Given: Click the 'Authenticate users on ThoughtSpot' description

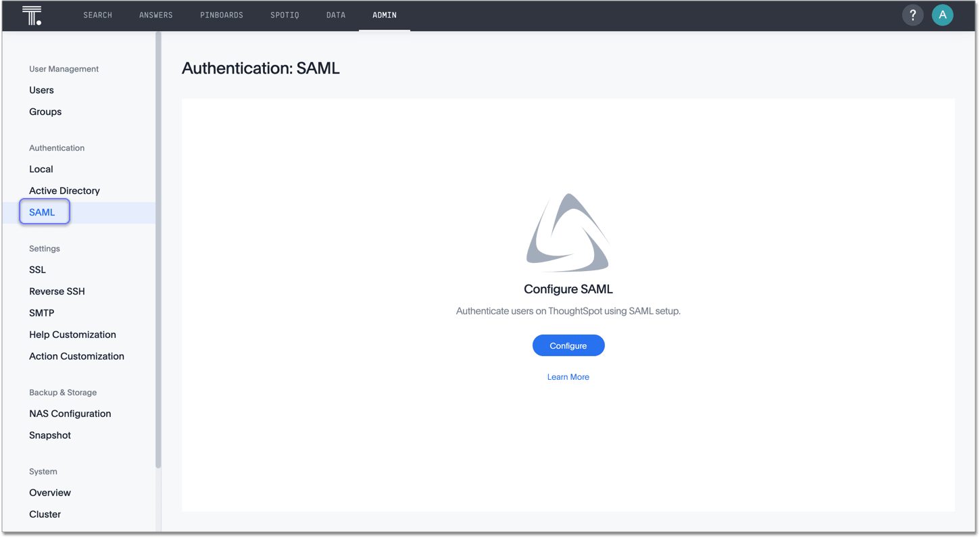Looking at the screenshot, I should [568, 312].
